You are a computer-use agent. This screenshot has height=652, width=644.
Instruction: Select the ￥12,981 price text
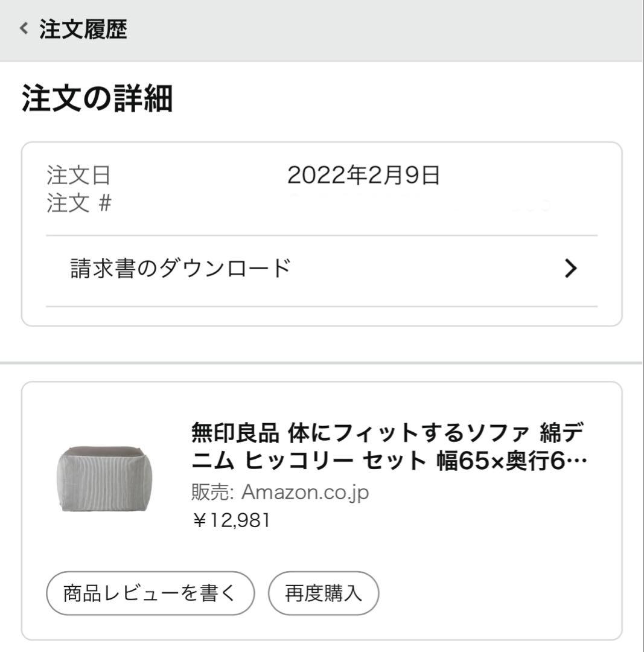point(231,520)
